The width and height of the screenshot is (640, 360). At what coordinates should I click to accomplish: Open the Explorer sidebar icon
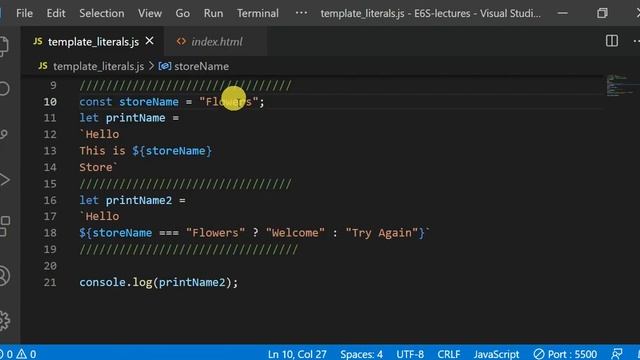4,46
